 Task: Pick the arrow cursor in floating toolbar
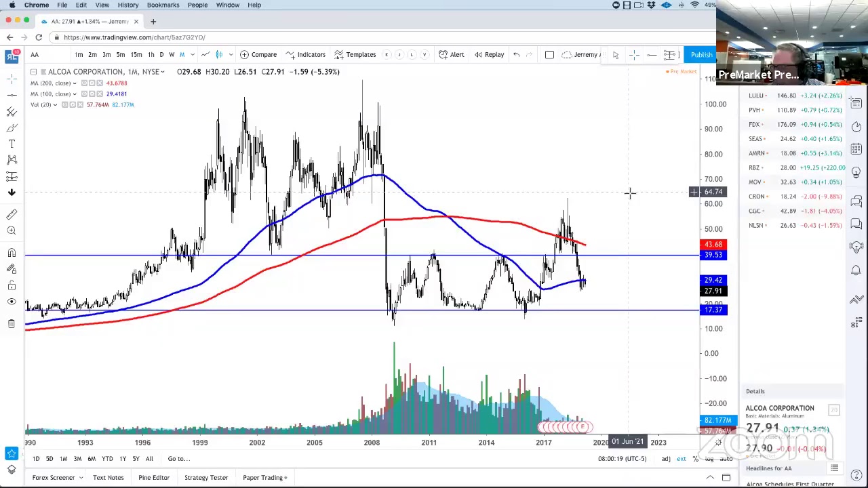tap(616, 54)
